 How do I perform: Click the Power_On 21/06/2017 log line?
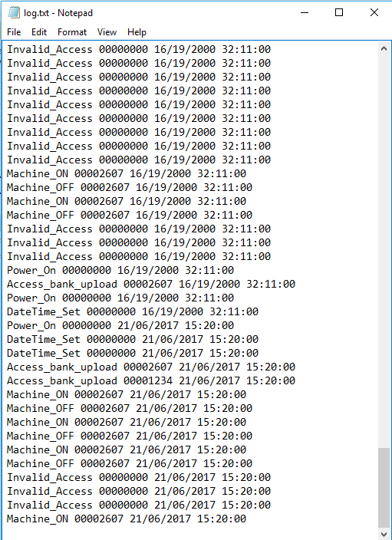click(120, 325)
